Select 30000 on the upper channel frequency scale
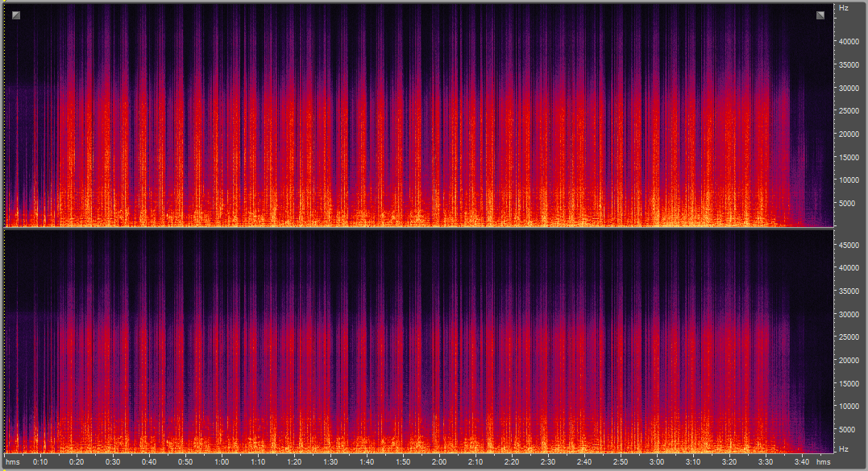 [849, 89]
